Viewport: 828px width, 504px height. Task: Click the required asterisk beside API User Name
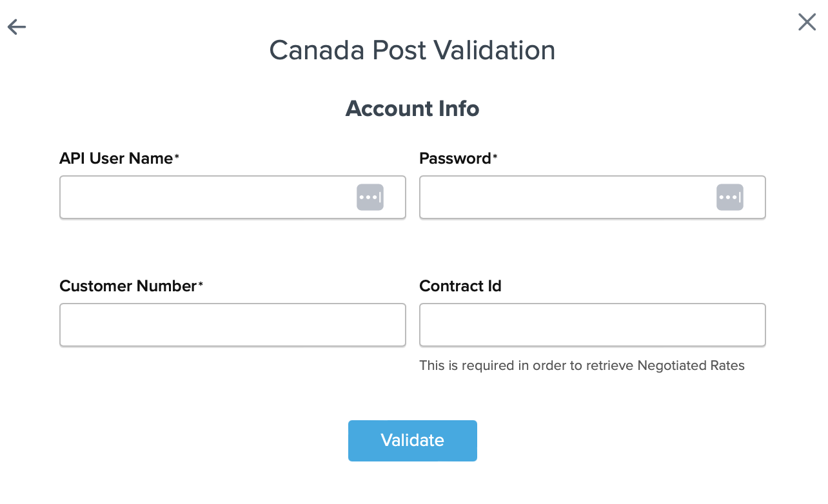pyautogui.click(x=177, y=157)
